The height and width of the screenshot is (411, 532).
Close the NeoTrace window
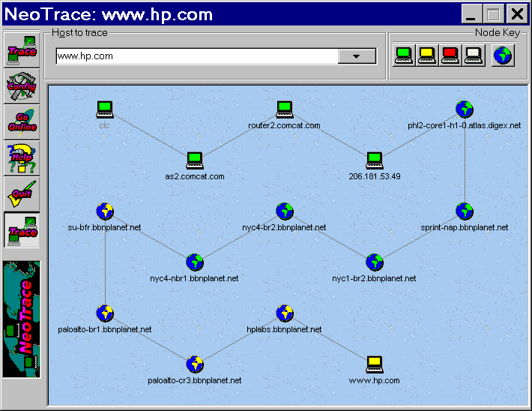click(x=517, y=14)
